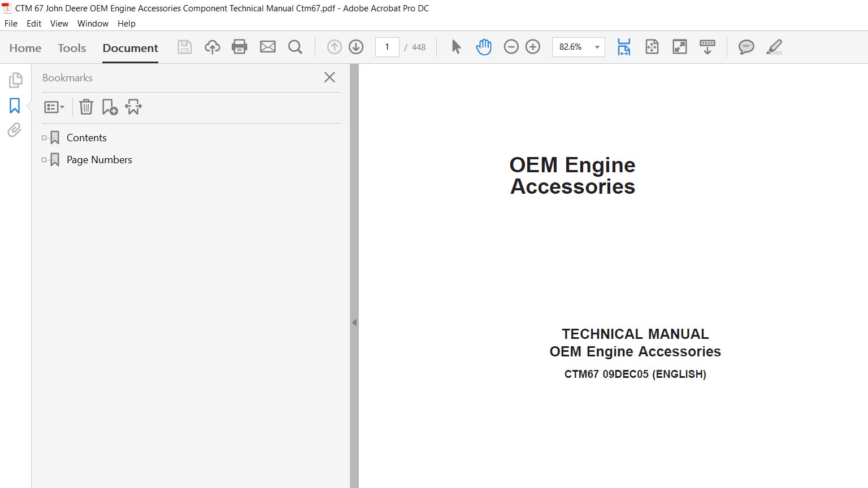Toggle Read mode keyboard icon
Screen dimensions: 868x488
[x=708, y=47]
